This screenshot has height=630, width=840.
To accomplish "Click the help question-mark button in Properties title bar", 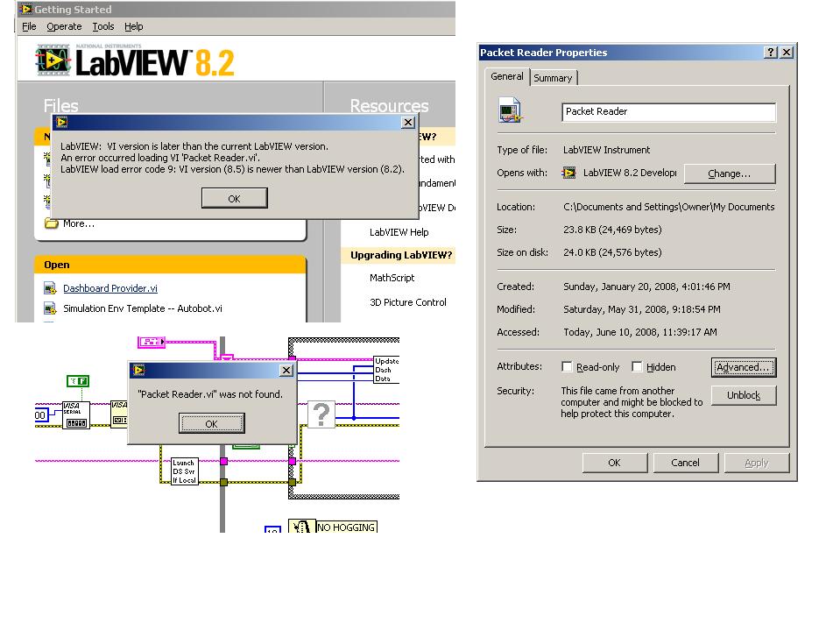I will 770,52.
